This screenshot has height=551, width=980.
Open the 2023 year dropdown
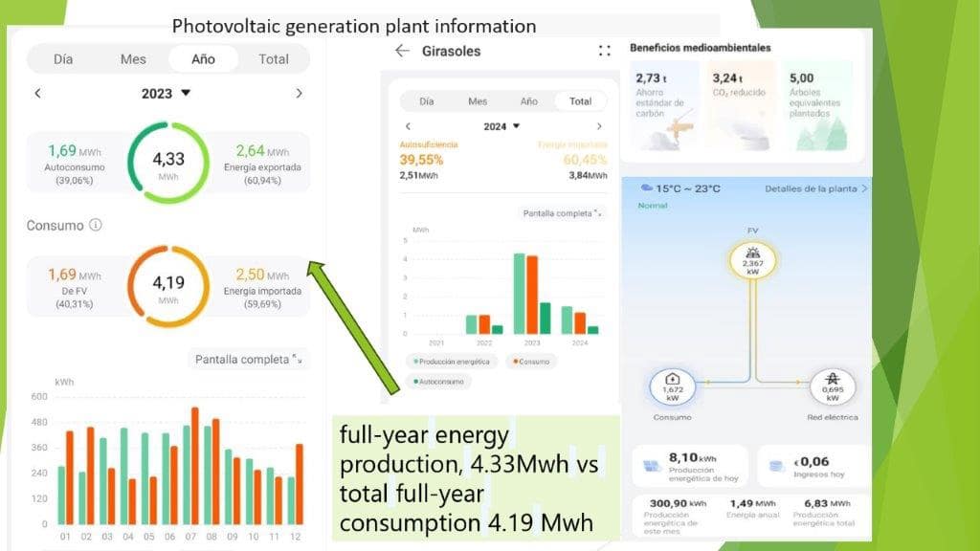pyautogui.click(x=167, y=94)
